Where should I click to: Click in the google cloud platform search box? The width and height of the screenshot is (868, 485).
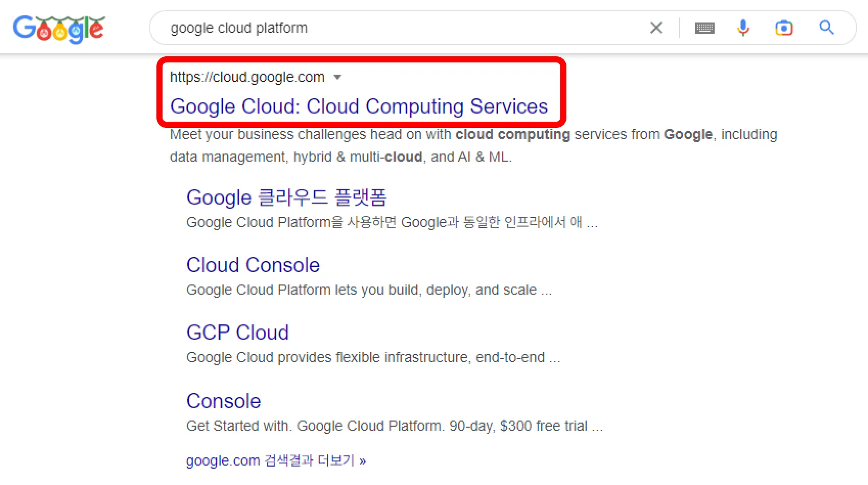pos(399,28)
